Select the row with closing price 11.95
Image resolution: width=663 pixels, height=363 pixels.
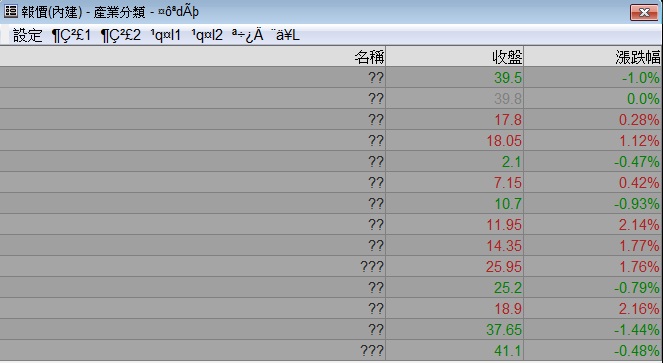point(331,225)
